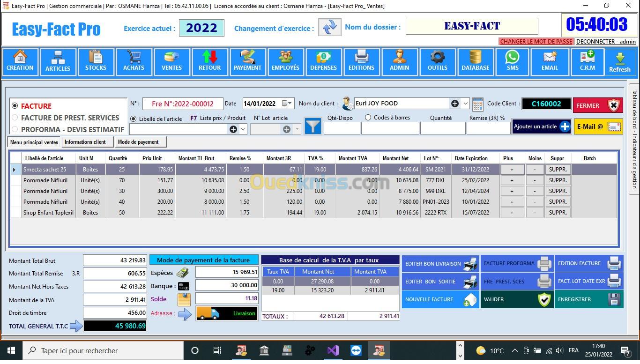Image resolution: width=640 pixels, height=364 pixels.
Task: Click SUPPR. for the Smecta sachet 25 row
Action: [558, 170]
